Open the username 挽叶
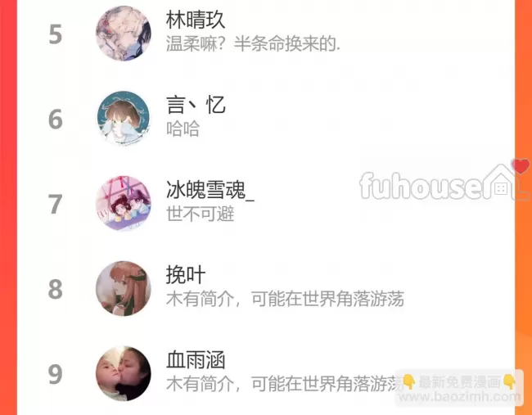 (186, 275)
